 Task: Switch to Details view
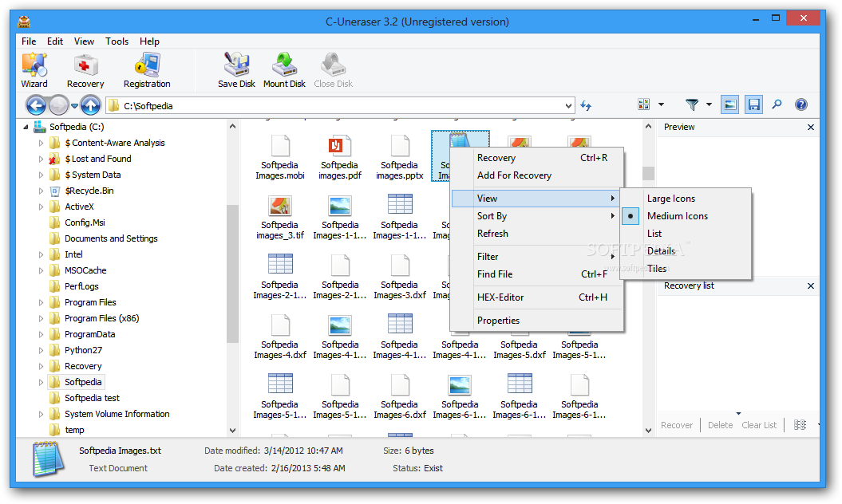[686, 251]
